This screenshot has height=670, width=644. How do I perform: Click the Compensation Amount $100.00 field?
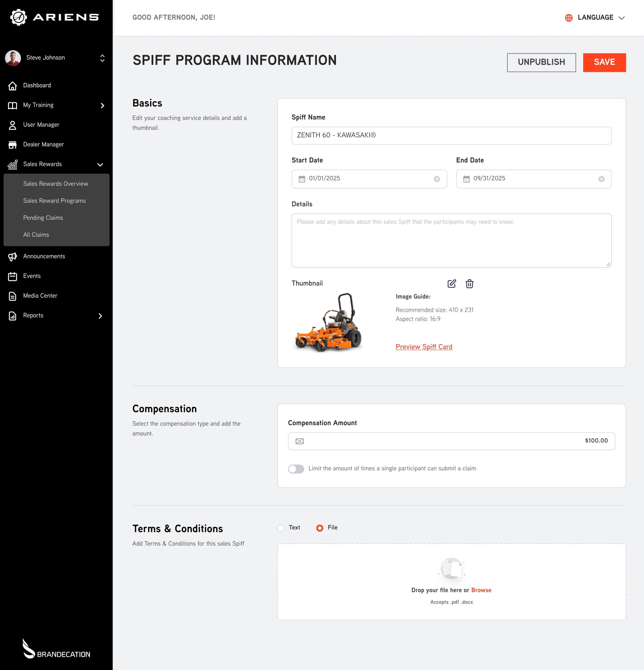click(x=451, y=441)
